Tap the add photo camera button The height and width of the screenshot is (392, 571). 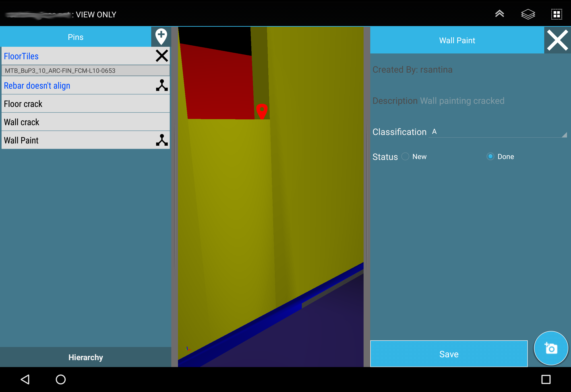(551, 348)
